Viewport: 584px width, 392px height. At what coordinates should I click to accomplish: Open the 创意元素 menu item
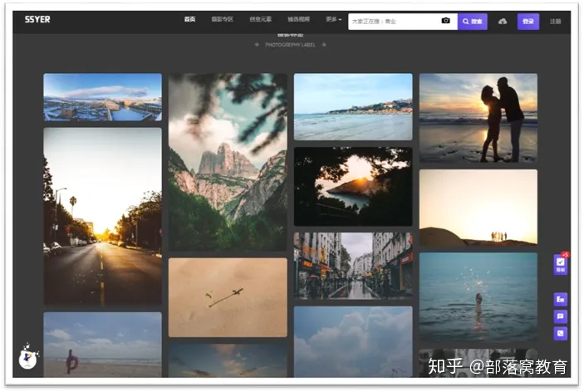[260, 20]
